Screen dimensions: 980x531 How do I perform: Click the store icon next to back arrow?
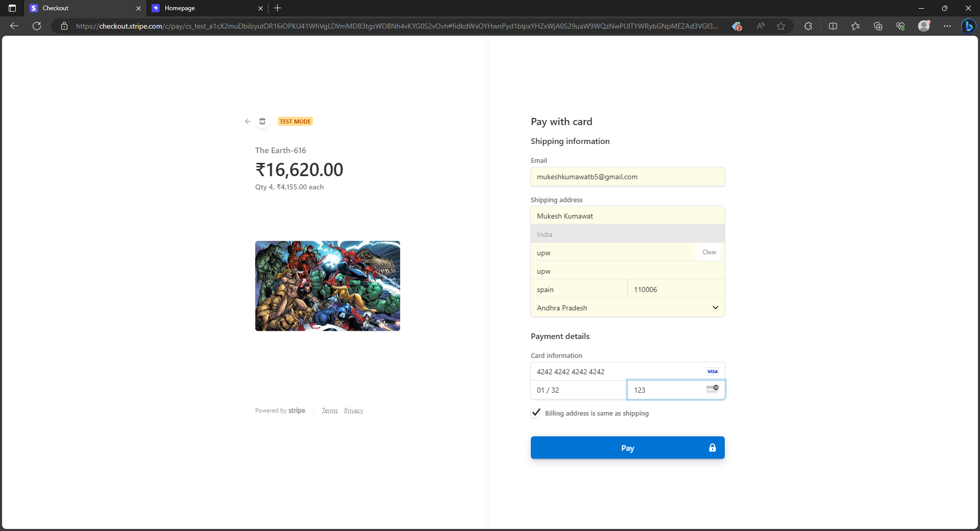click(x=262, y=121)
